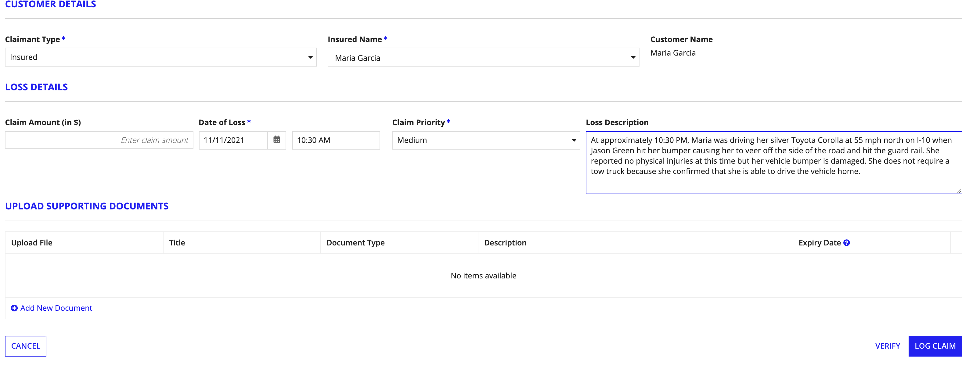The width and height of the screenshot is (980, 370).
Task: Click the Date of Loss date field
Action: coord(233,140)
